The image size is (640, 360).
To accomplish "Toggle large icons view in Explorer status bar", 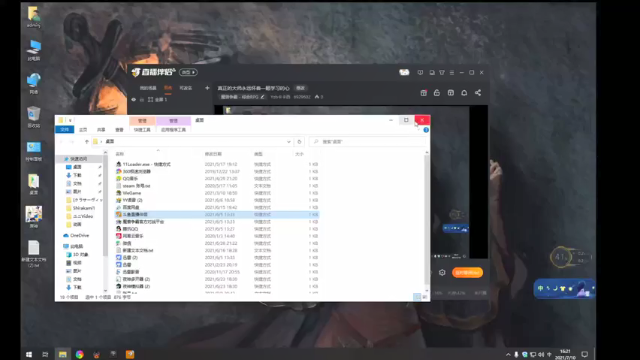I will click(x=424, y=297).
